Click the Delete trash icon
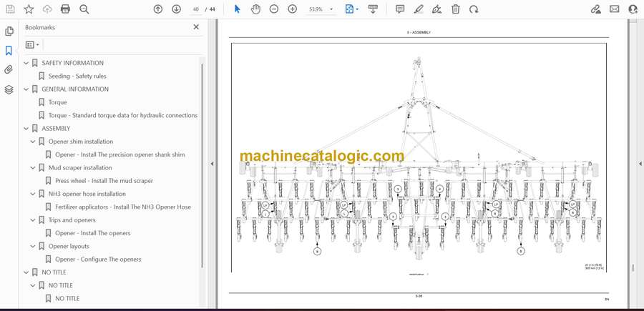The width and height of the screenshot is (644, 311). click(456, 9)
